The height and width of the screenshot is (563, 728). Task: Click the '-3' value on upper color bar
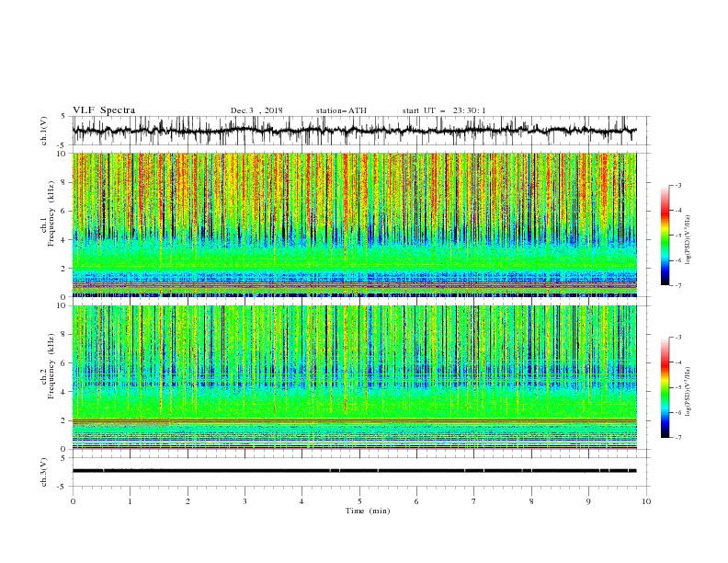pyautogui.click(x=677, y=185)
